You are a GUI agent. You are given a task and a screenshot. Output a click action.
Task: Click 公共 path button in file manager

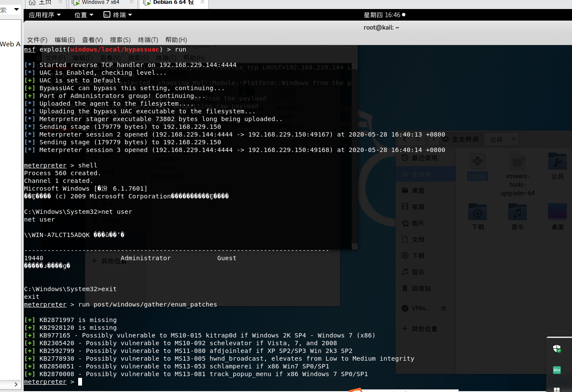(x=496, y=140)
